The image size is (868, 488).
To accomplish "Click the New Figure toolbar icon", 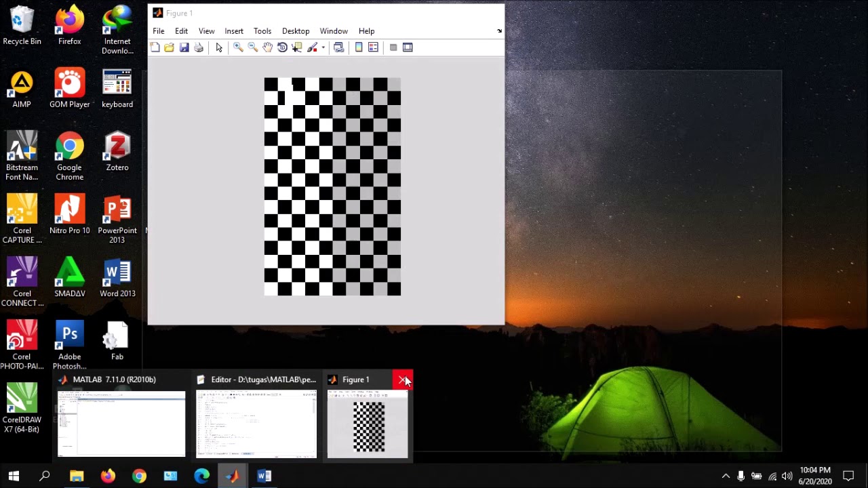I will [155, 47].
